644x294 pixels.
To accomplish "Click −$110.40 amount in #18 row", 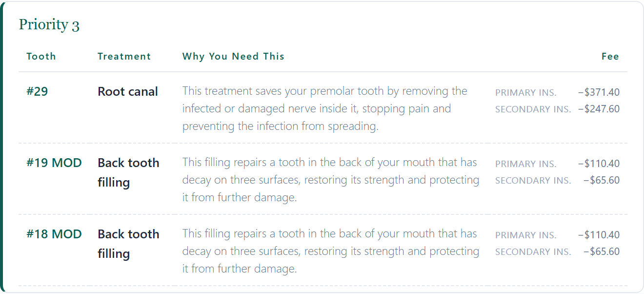I will coord(599,235).
